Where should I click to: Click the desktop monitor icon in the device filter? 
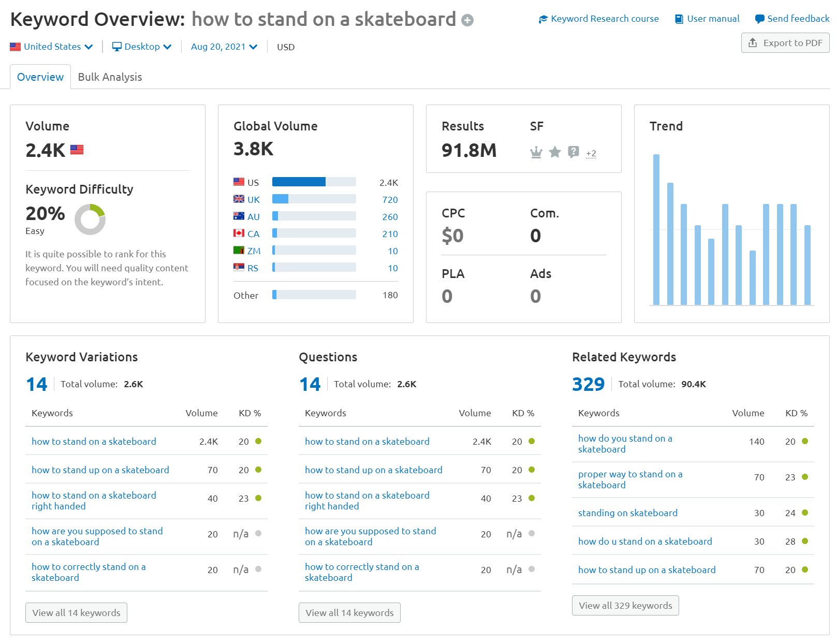tap(117, 47)
